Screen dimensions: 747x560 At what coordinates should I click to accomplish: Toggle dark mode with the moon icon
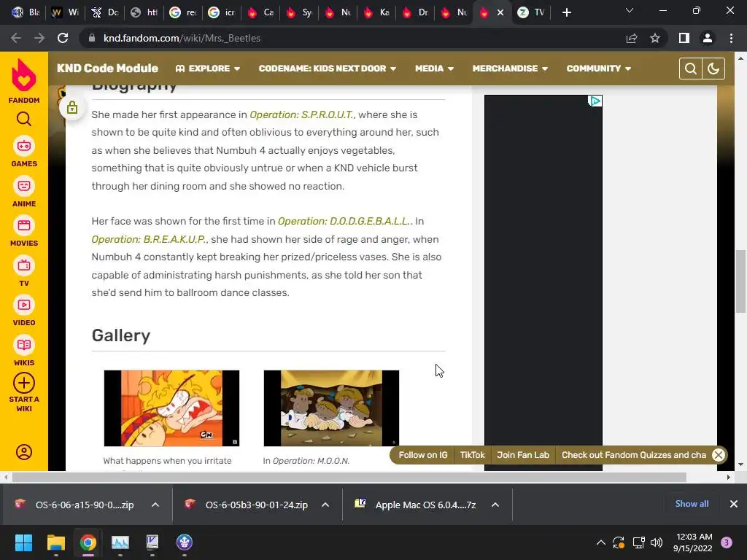pos(713,69)
